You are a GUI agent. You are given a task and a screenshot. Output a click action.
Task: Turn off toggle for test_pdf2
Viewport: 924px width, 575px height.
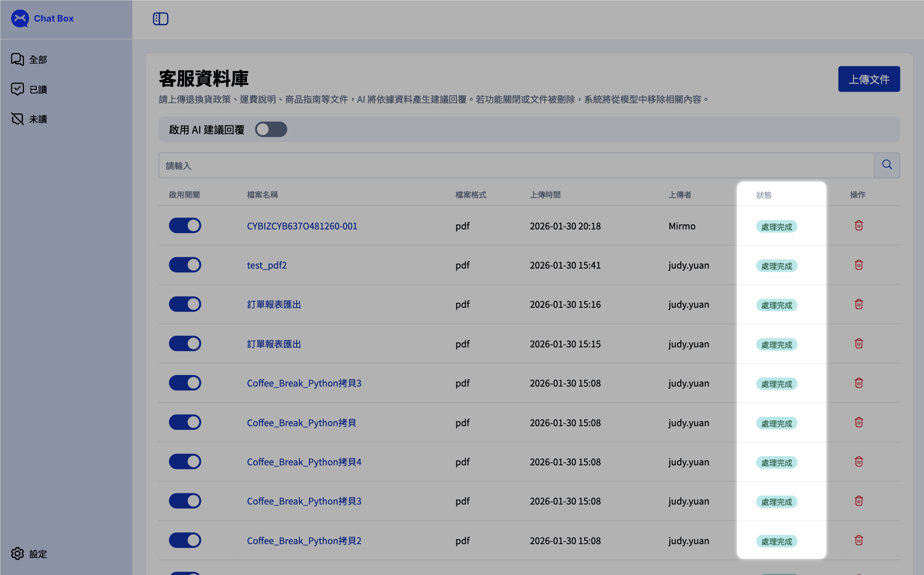[185, 265]
